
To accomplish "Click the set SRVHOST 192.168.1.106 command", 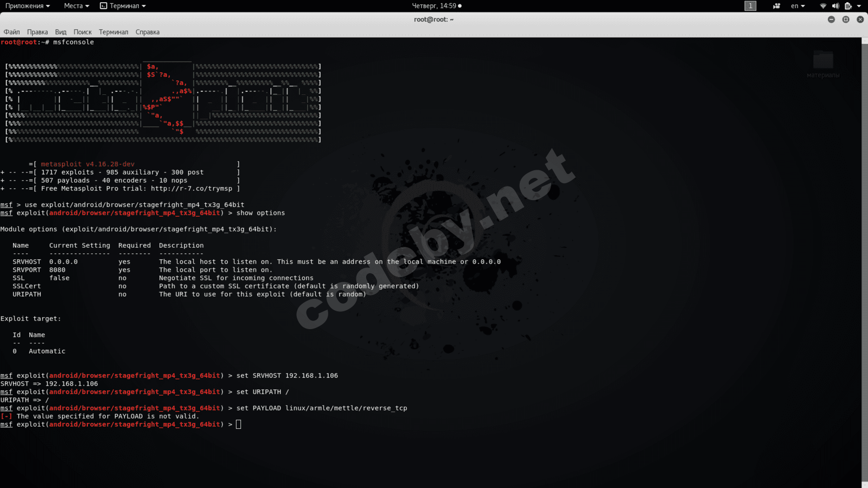I will (287, 376).
